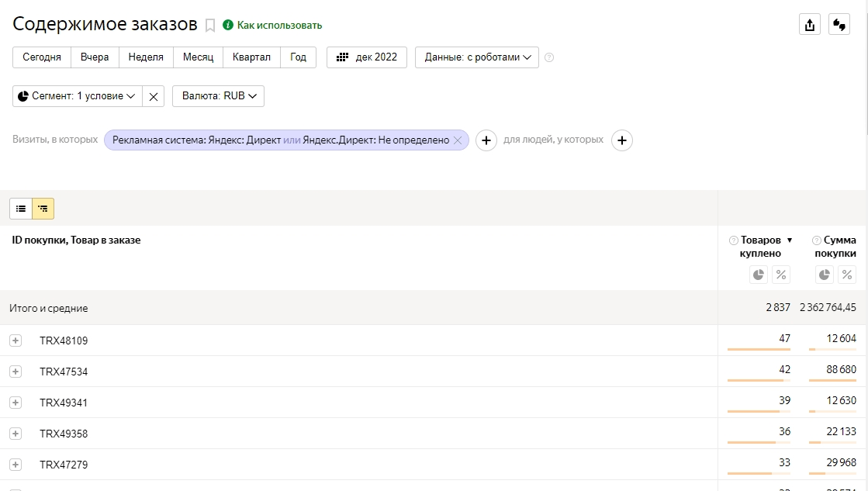Screen dimensions: 868x491
Task: Click the export icon at top right
Action: pos(810,25)
